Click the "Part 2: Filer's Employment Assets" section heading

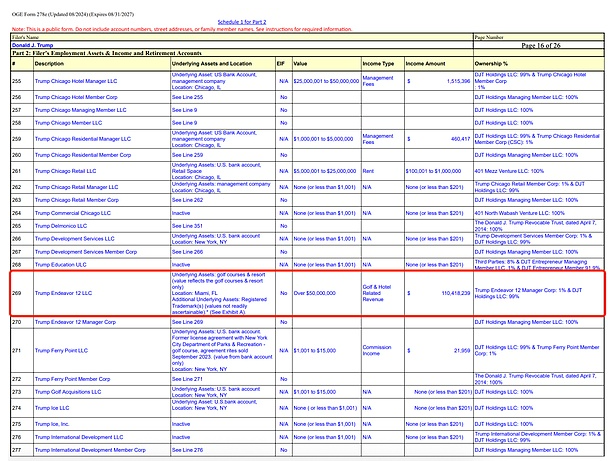[x=107, y=53]
